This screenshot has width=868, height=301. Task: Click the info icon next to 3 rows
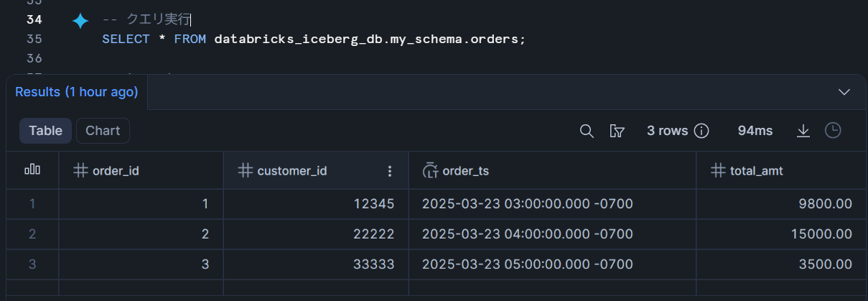(701, 131)
